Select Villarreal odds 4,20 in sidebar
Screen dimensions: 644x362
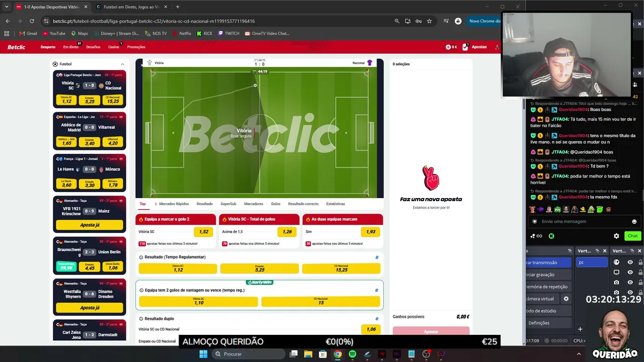point(113,141)
